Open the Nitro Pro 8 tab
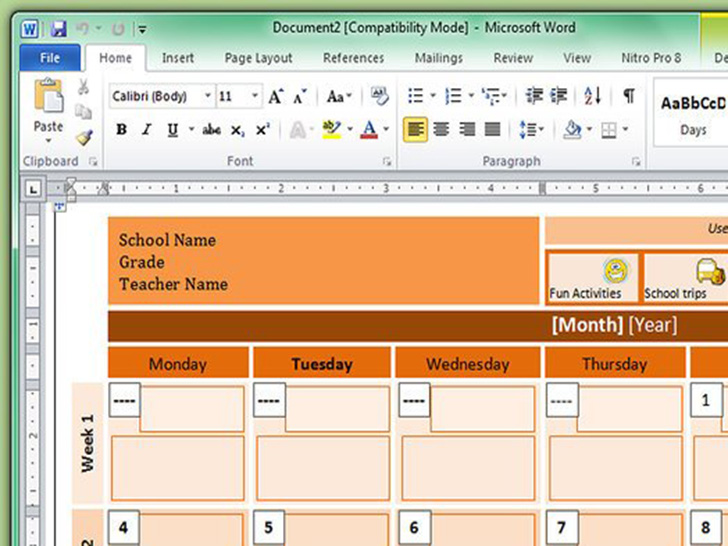Image resolution: width=728 pixels, height=546 pixels. click(x=651, y=58)
